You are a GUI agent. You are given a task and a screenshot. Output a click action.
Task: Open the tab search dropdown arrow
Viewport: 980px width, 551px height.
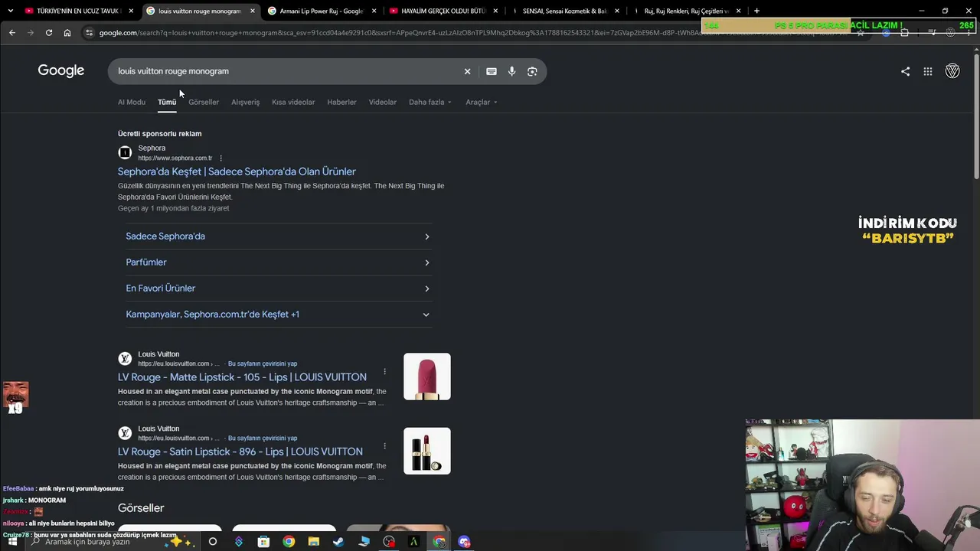(11, 11)
